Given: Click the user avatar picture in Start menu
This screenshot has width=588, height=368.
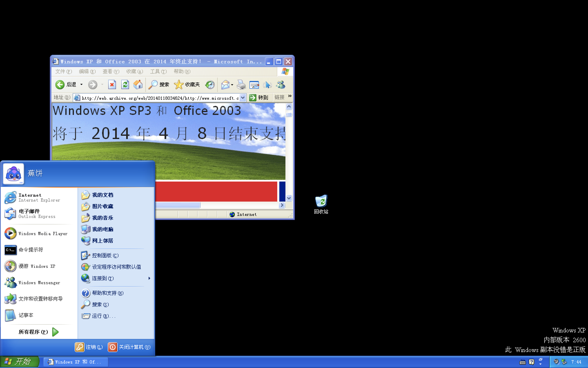Looking at the screenshot, I should point(13,174).
